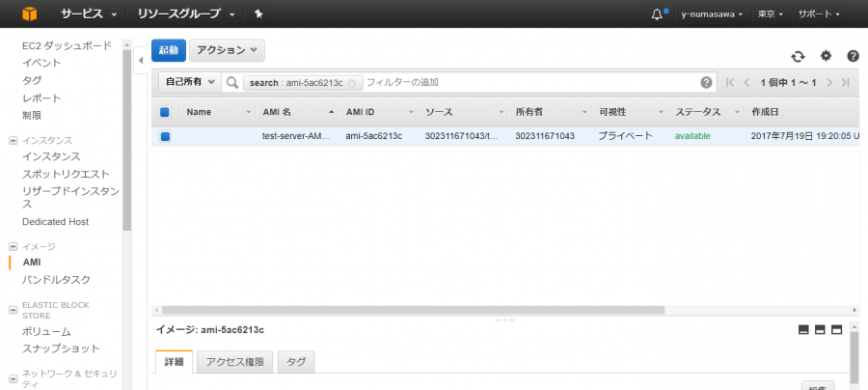
Task: Click the horizontal table scrollbar
Action: (413, 310)
